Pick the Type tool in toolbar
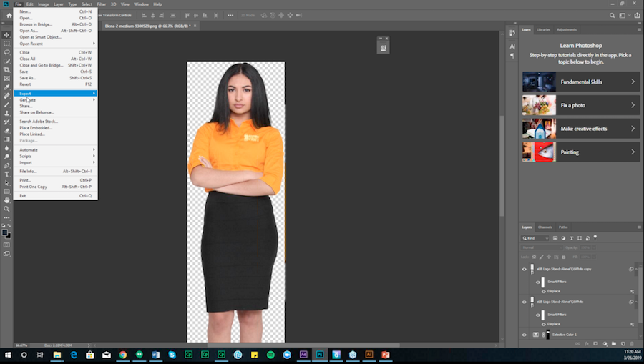This screenshot has width=644, height=364. point(7,174)
